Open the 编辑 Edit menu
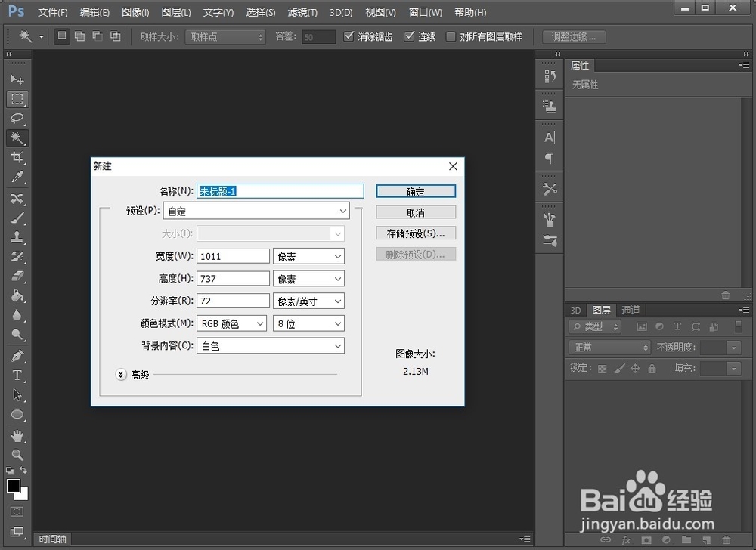 (94, 12)
